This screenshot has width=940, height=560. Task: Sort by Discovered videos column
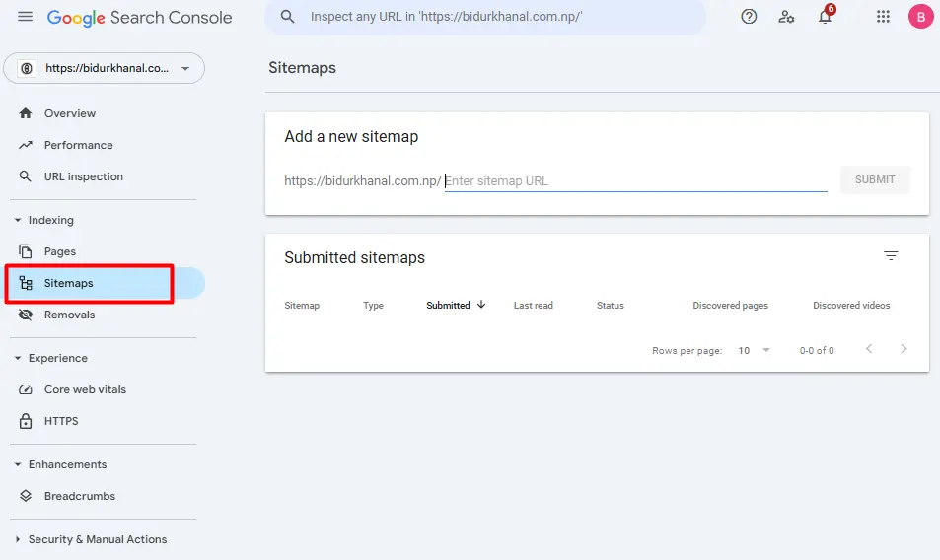tap(851, 306)
